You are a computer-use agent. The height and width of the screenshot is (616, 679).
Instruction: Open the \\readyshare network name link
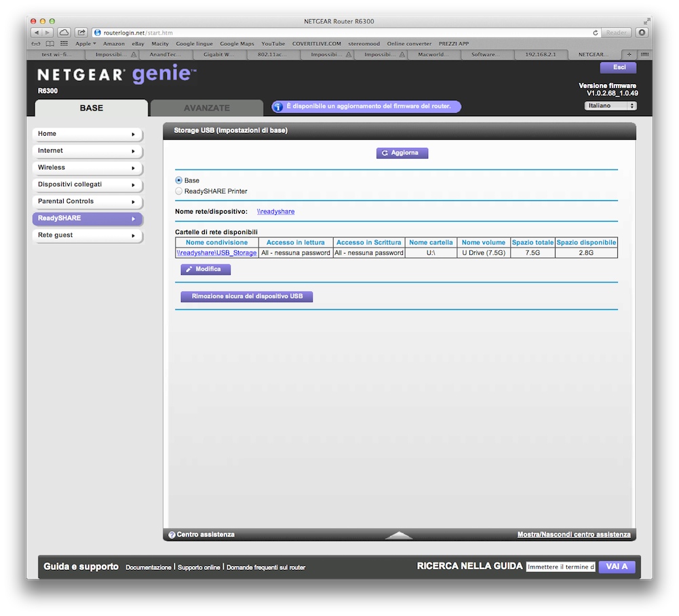coord(276,212)
